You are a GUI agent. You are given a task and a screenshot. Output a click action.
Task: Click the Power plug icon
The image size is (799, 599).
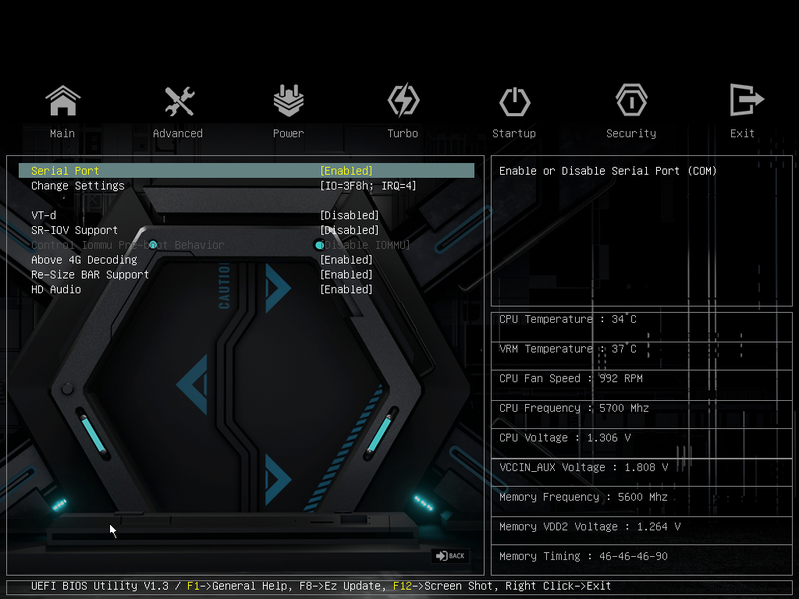pos(288,100)
